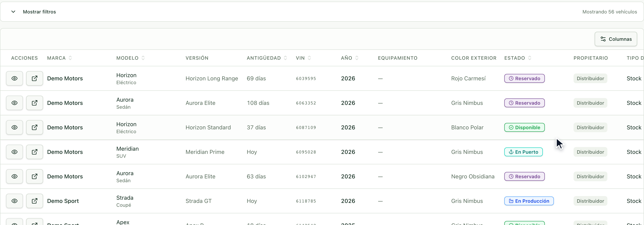The width and height of the screenshot is (644, 225).
Task: Click Blanco Polar color cell
Action: pos(467,128)
